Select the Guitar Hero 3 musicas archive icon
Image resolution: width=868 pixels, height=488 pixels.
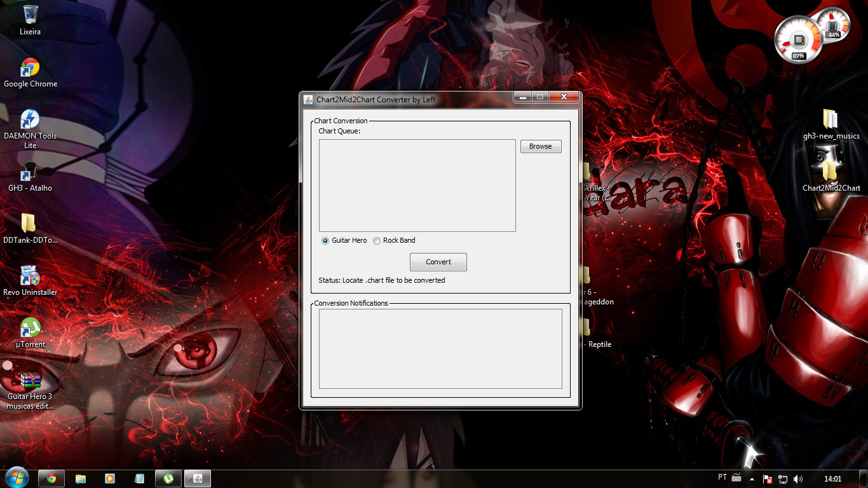pyautogui.click(x=30, y=390)
